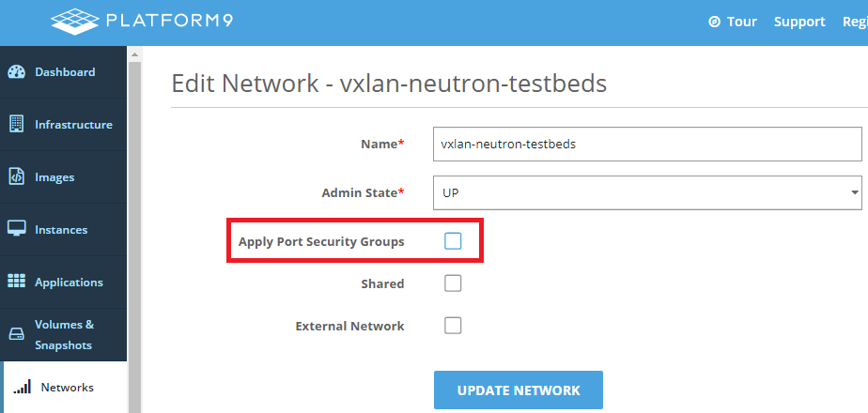This screenshot has width=868, height=413.
Task: Click the Images file icon
Action: pos(16,176)
